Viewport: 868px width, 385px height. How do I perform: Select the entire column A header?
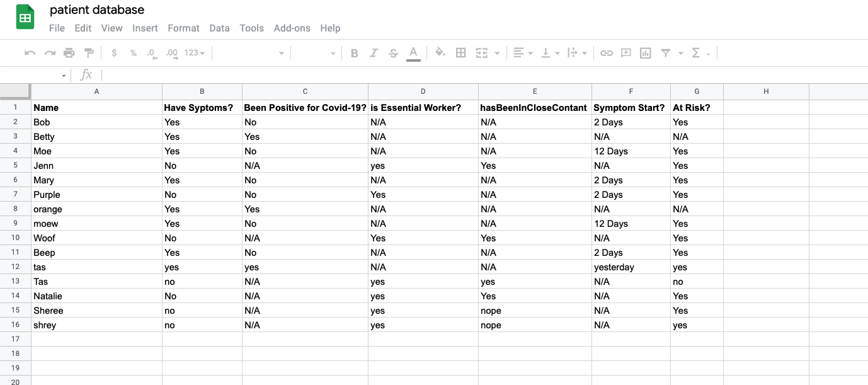(x=96, y=91)
